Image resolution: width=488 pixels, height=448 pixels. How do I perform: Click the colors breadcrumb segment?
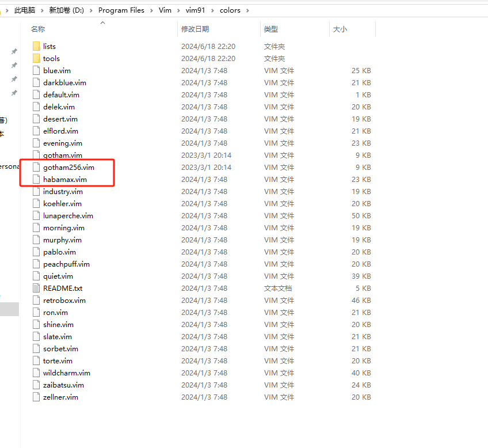230,10
